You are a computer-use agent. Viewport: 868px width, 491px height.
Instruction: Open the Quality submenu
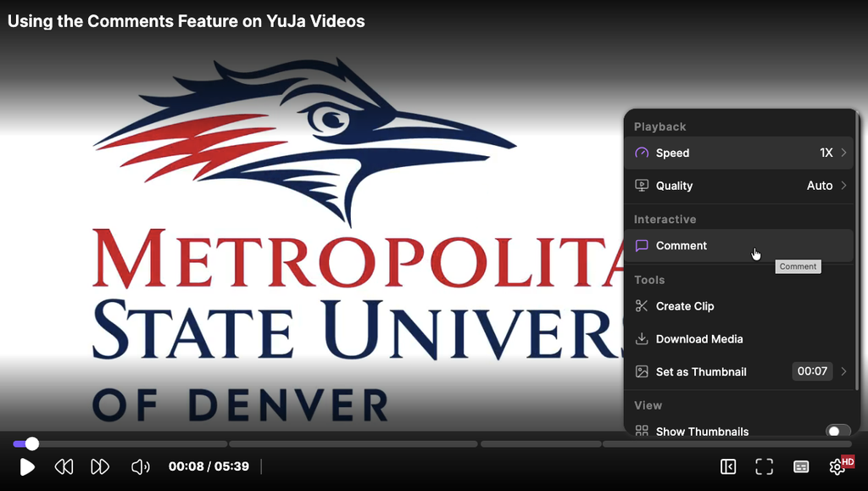point(741,186)
